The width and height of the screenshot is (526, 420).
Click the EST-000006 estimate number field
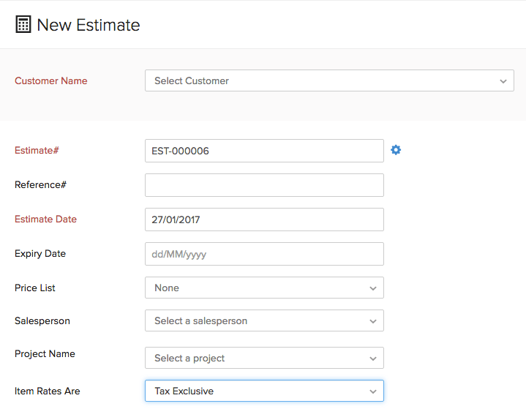[263, 151]
